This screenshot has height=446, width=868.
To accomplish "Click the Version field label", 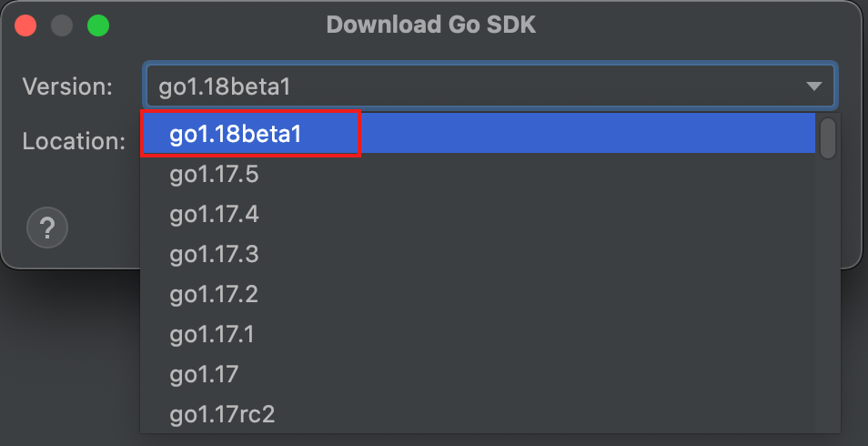I will click(x=67, y=87).
